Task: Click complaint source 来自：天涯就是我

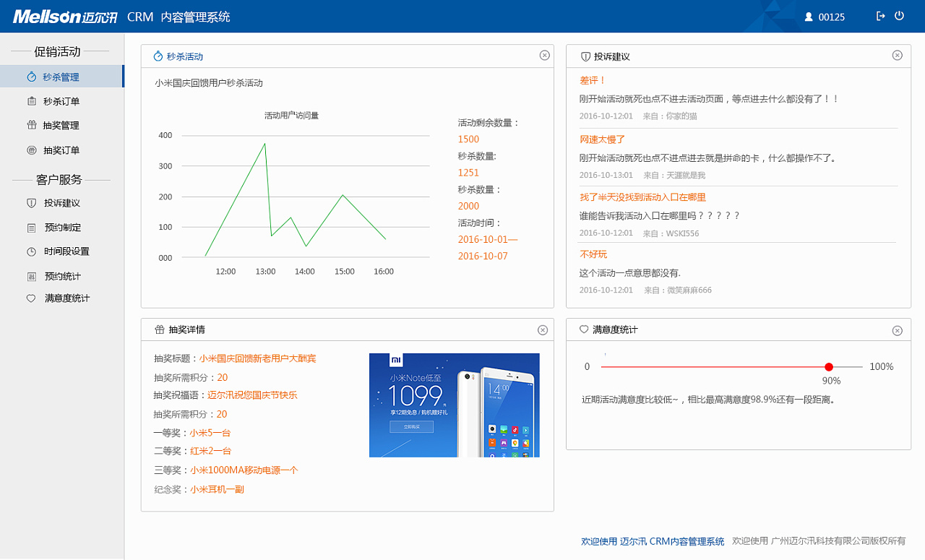Action: click(674, 176)
